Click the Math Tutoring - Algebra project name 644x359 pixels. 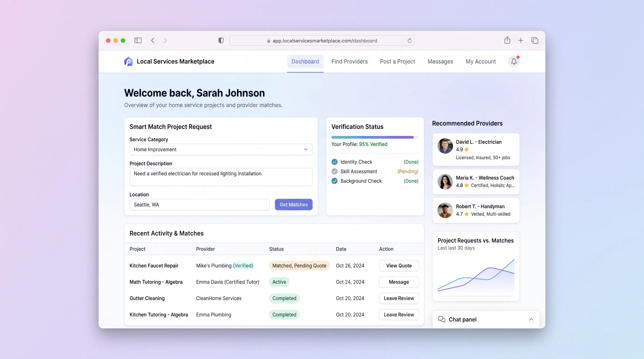click(156, 282)
